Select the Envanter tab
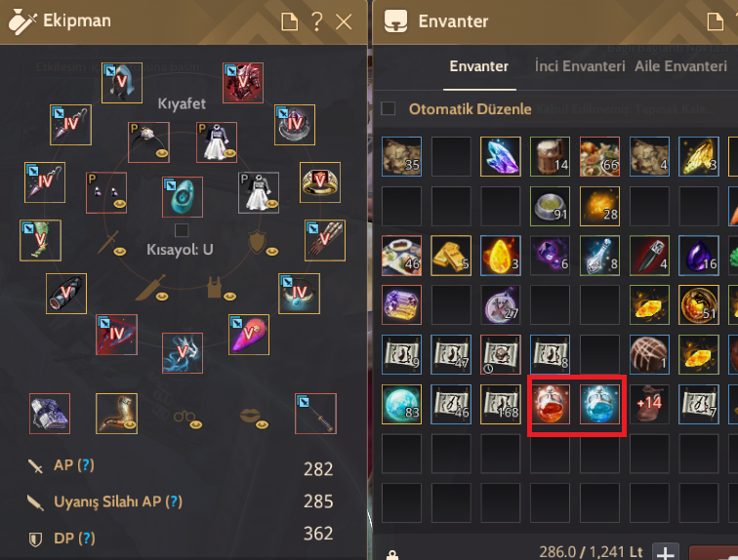 pyautogui.click(x=479, y=66)
